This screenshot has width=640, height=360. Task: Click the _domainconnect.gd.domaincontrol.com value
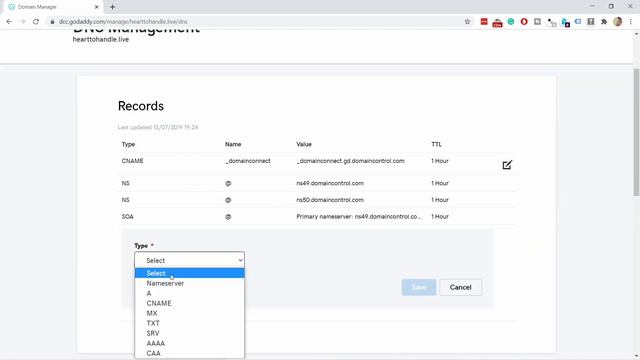coord(350,161)
